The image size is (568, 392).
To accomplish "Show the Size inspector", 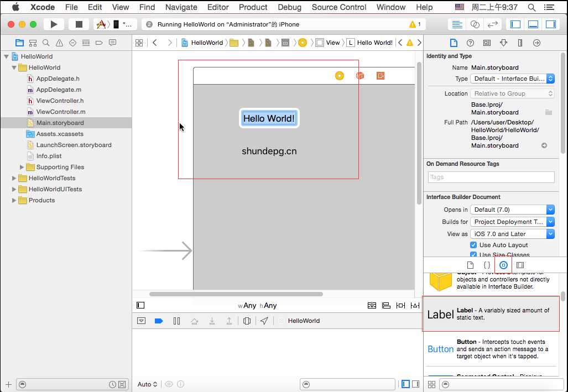I will point(520,43).
